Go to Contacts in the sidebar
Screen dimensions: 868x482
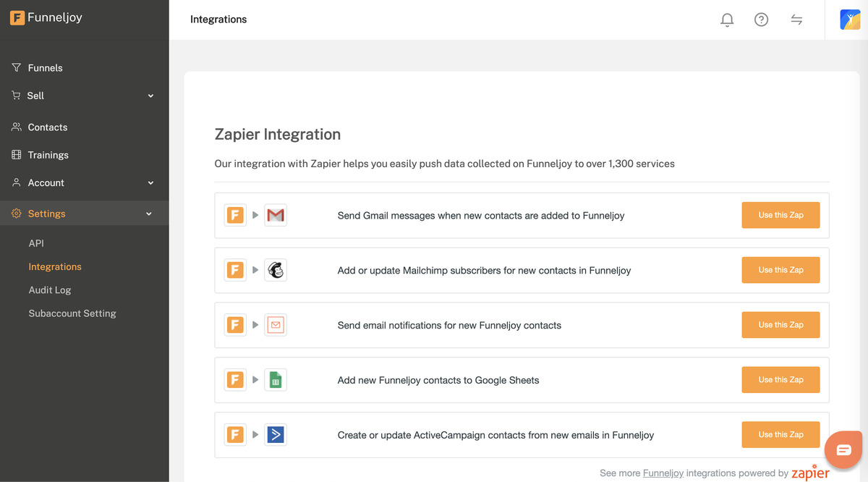47,127
